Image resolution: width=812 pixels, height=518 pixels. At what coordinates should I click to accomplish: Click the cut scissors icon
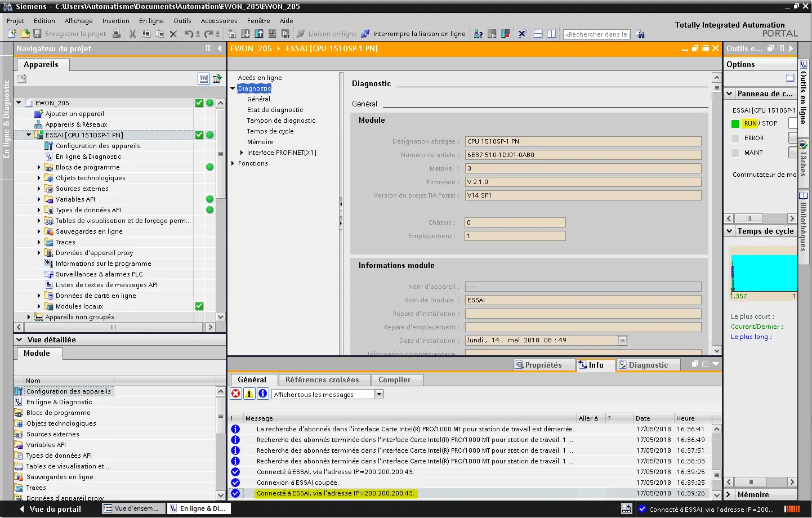click(132, 34)
